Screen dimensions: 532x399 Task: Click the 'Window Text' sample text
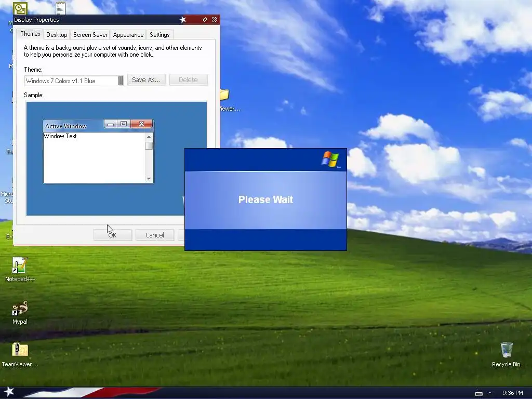pos(60,136)
